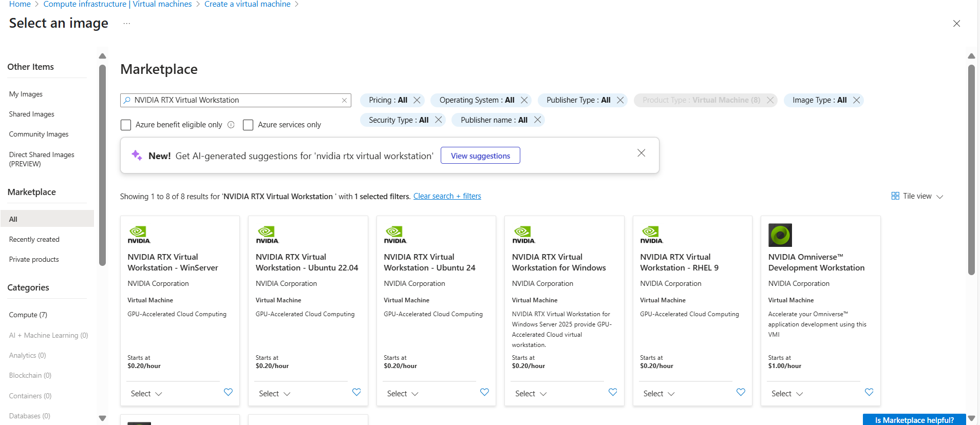This screenshot has width=980, height=425.
Task: Open the Publisher Type : All filter
Action: 578,100
